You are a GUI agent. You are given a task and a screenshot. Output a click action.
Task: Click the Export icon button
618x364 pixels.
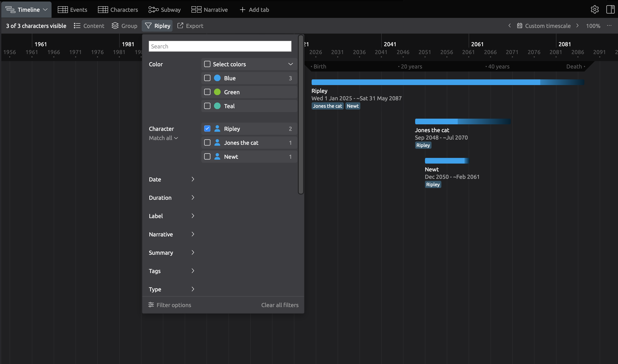180,26
